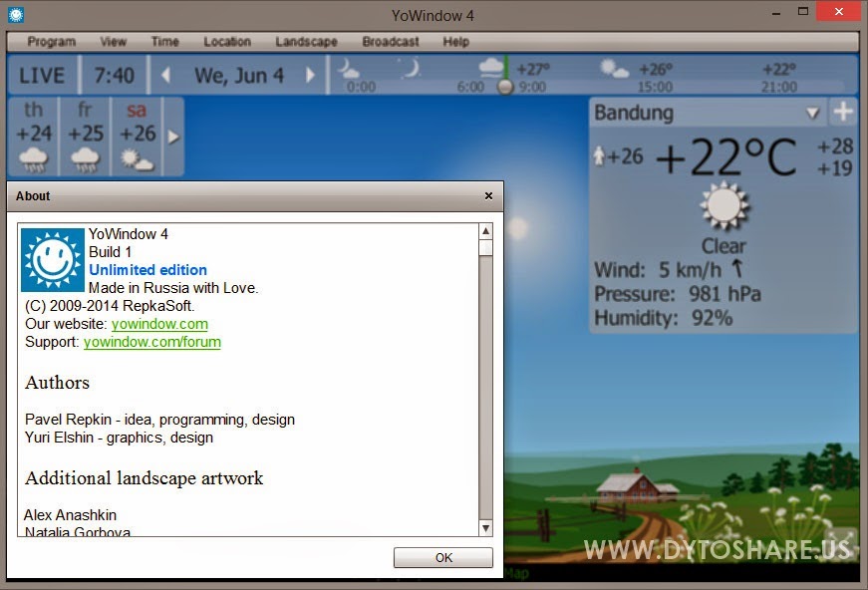Open the Help menu

pos(455,42)
